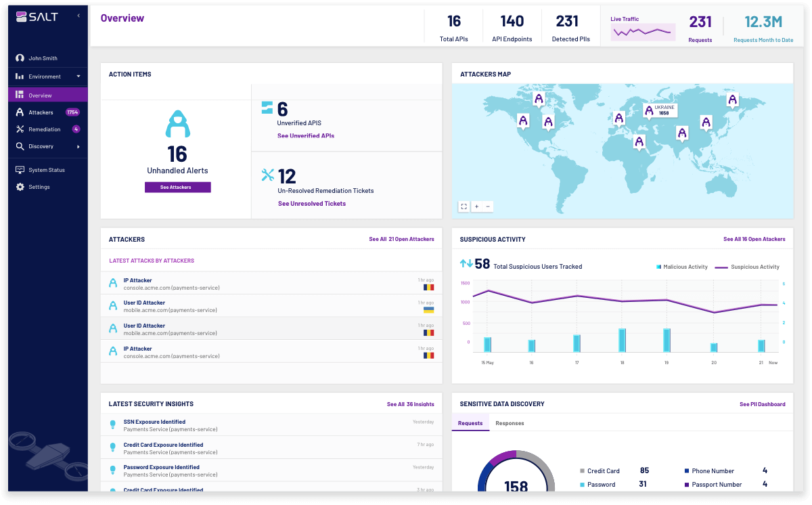
Task: Open Settings via the gear icon
Action: (x=20, y=187)
